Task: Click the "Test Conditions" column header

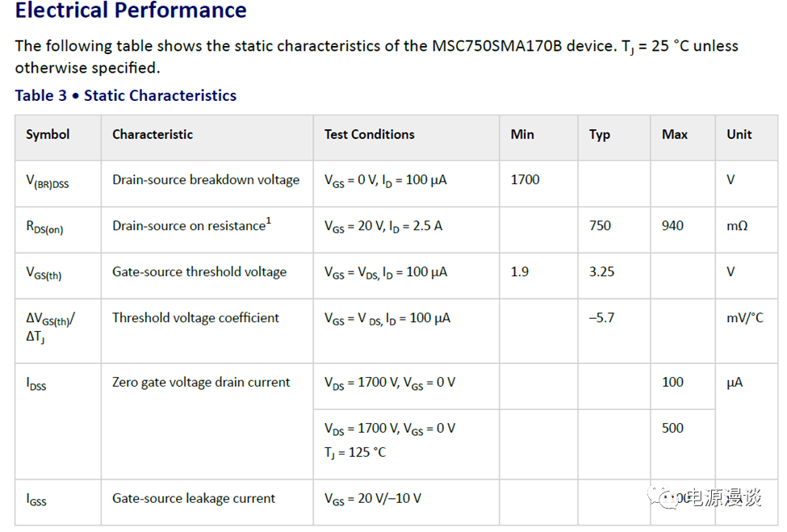Action: tap(370, 135)
